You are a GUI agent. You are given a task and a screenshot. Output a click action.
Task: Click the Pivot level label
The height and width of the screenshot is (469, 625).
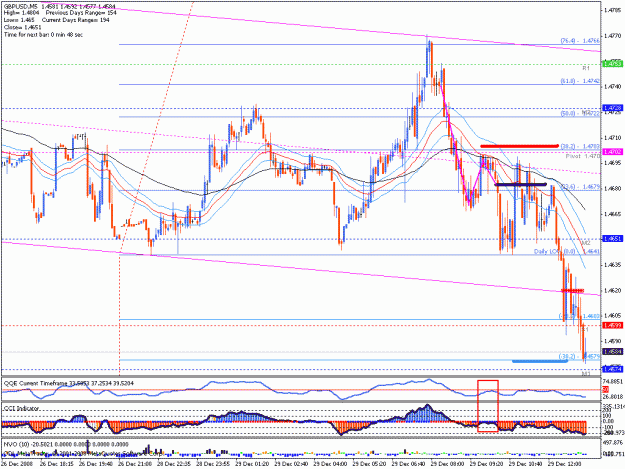click(x=582, y=157)
